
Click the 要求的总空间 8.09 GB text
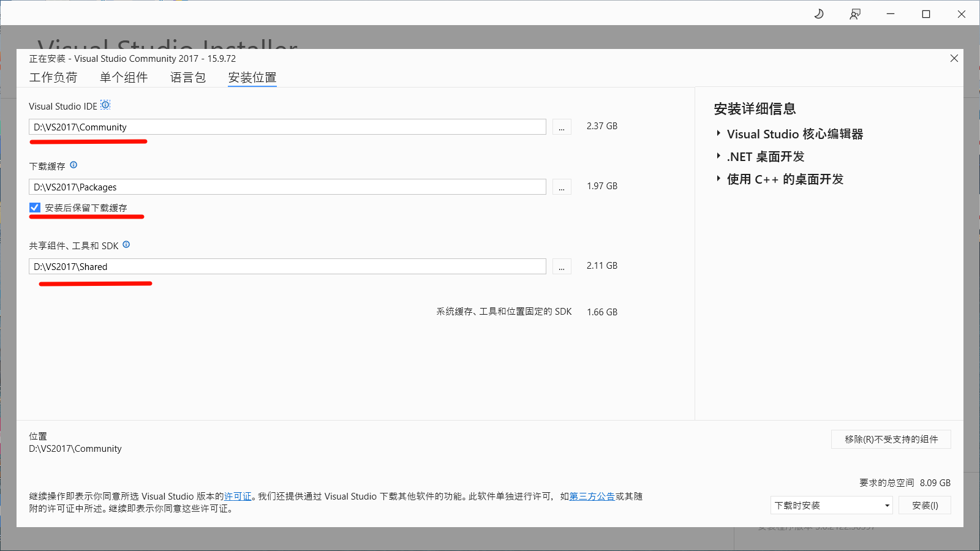[x=905, y=482]
